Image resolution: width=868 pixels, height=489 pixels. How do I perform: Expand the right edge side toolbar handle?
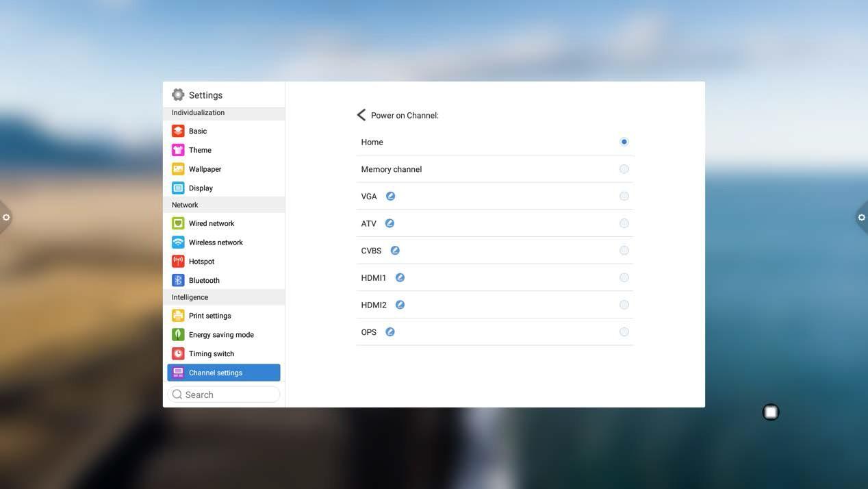click(x=861, y=217)
